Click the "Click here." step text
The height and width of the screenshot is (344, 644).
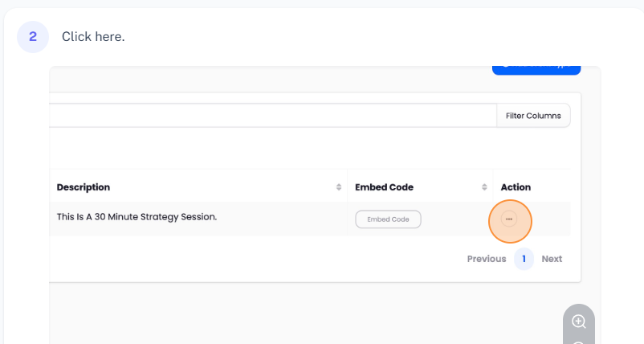point(93,37)
